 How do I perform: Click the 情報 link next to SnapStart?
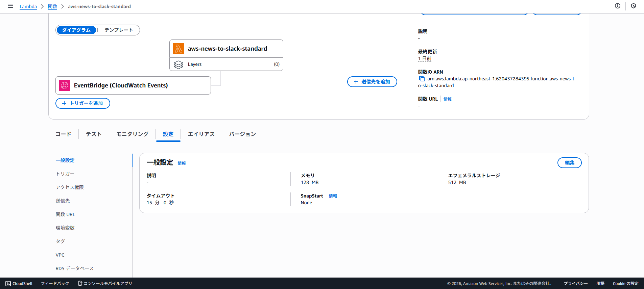[x=333, y=196]
